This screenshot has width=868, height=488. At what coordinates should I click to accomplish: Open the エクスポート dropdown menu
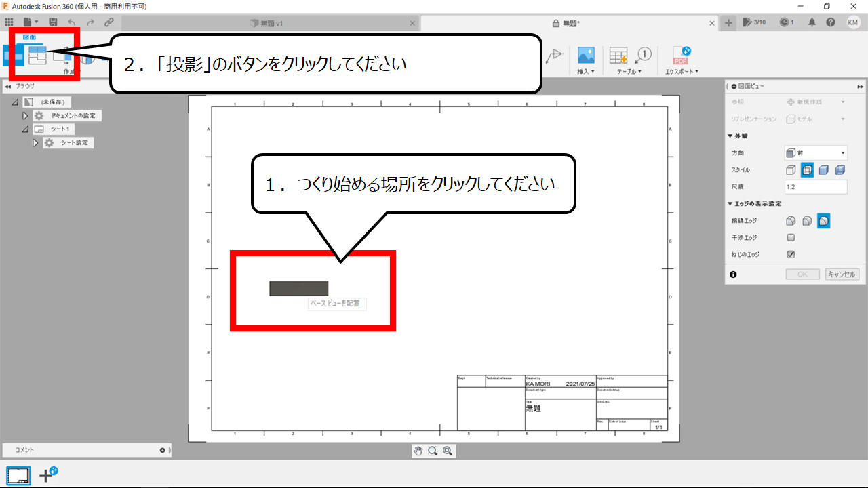point(682,71)
